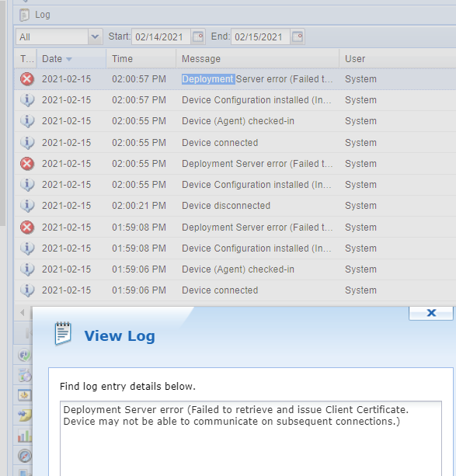Select the highlighted Deployment Server error message

click(x=257, y=79)
